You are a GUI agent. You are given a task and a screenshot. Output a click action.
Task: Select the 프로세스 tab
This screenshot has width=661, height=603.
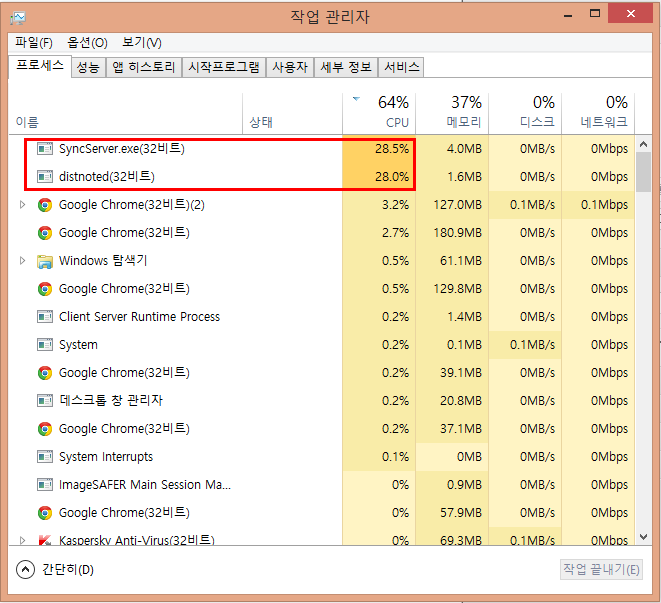click(x=40, y=66)
